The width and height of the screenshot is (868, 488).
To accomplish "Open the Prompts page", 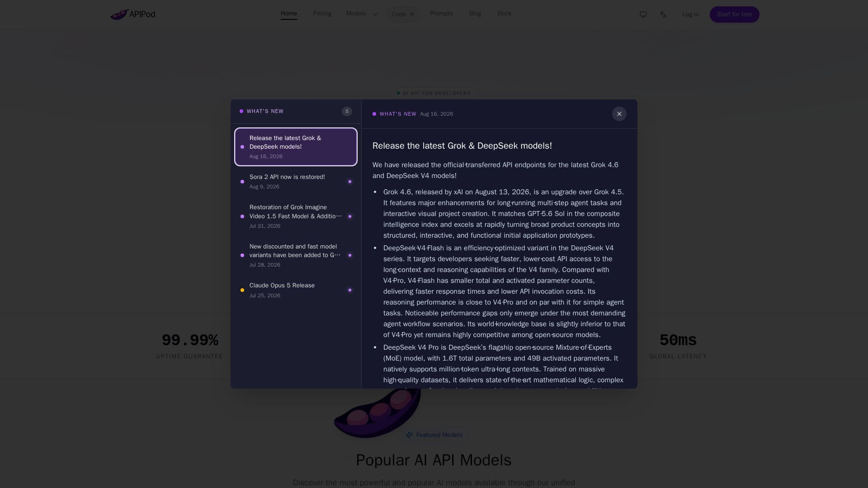I will click(441, 14).
